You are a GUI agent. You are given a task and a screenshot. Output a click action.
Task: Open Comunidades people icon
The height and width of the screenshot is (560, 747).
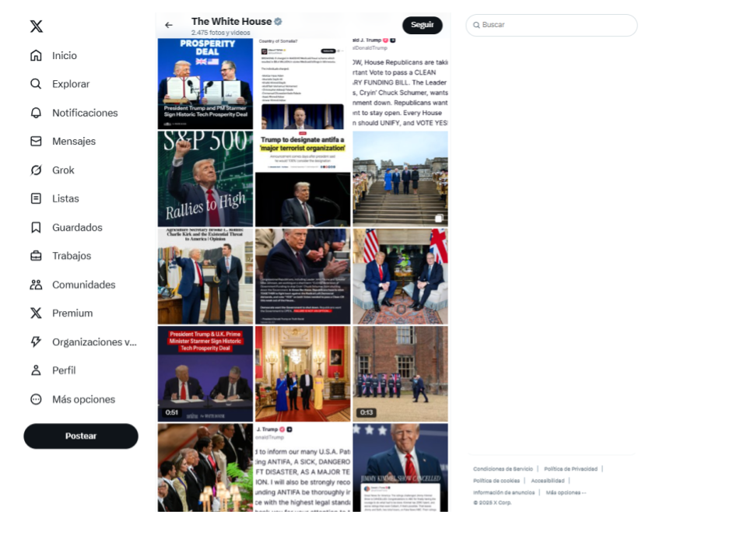click(36, 285)
